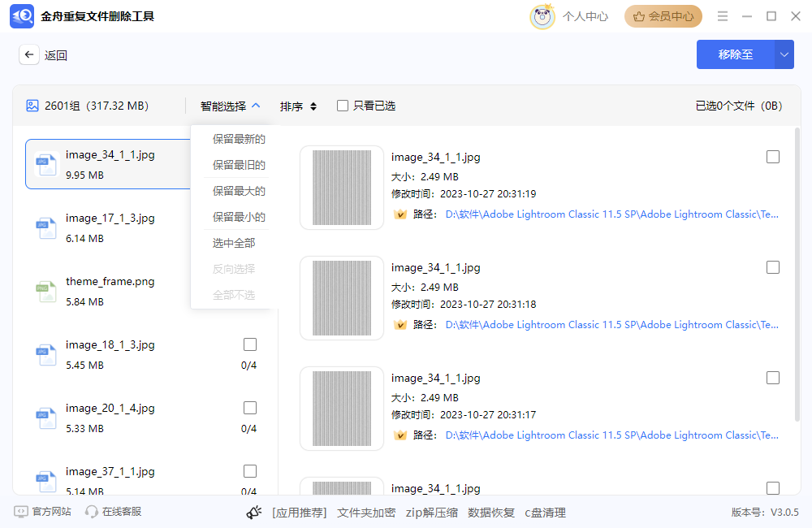Click the 5.84 MB size text
This screenshot has width=812, height=528.
click(x=85, y=301)
